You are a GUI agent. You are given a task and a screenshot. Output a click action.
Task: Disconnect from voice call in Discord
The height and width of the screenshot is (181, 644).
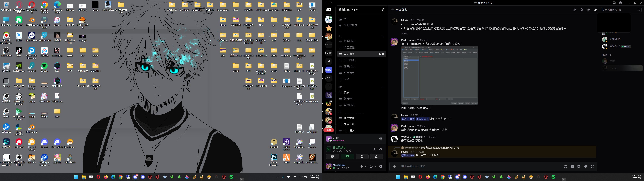pos(381,149)
